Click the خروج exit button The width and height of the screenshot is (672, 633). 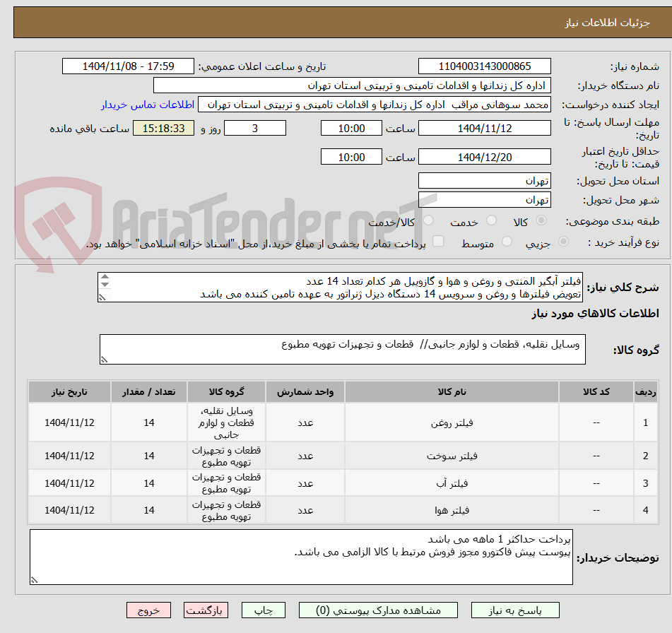(148, 610)
